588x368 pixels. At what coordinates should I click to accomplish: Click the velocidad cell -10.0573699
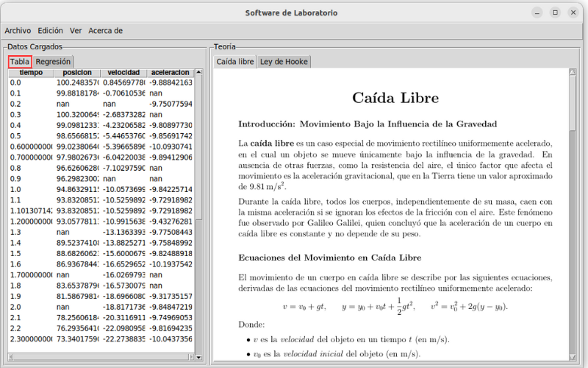click(123, 190)
